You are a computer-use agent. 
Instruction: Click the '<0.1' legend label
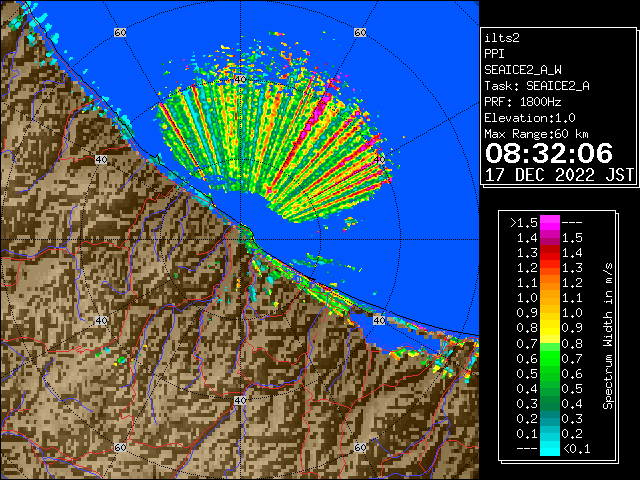(x=576, y=449)
